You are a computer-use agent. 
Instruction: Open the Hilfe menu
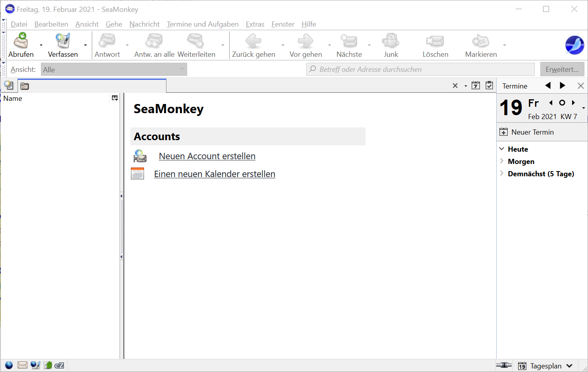[309, 24]
